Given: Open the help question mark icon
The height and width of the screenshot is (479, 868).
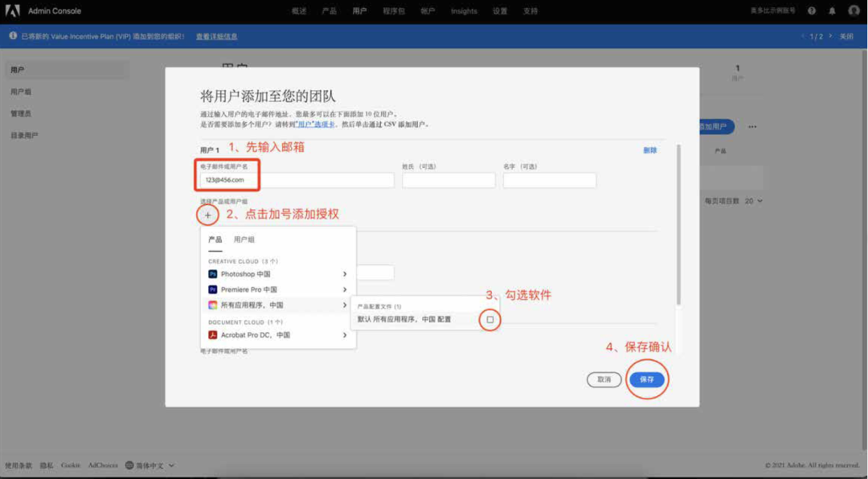Looking at the screenshot, I should pos(813,10).
